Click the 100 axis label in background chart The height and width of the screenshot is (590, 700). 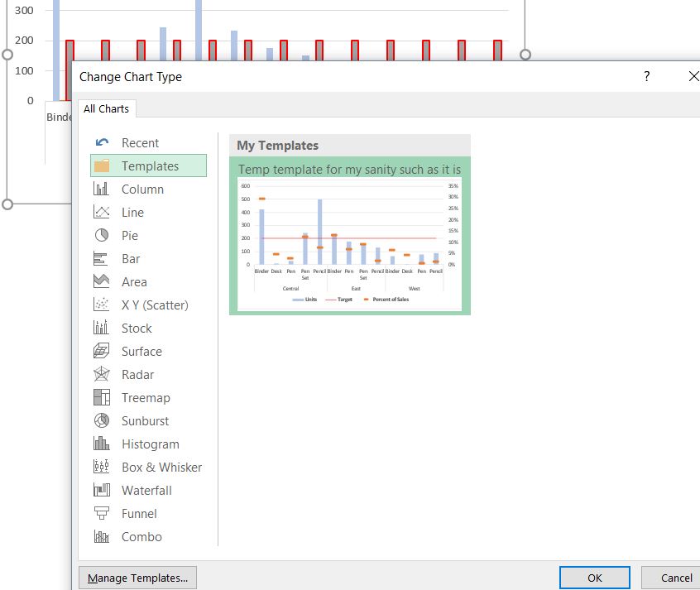[x=24, y=70]
